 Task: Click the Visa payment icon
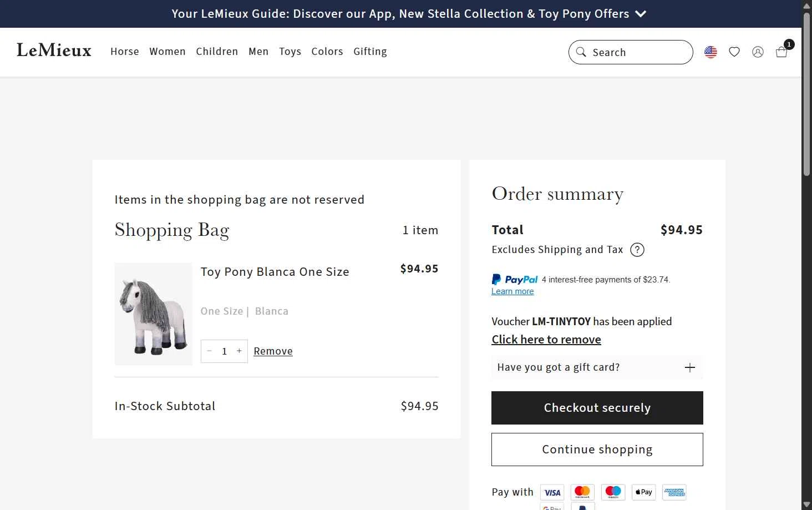pos(552,492)
